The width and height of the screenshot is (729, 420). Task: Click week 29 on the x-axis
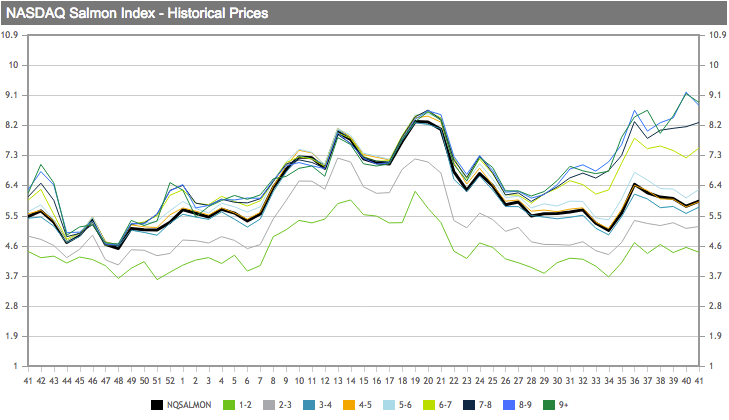(x=544, y=381)
